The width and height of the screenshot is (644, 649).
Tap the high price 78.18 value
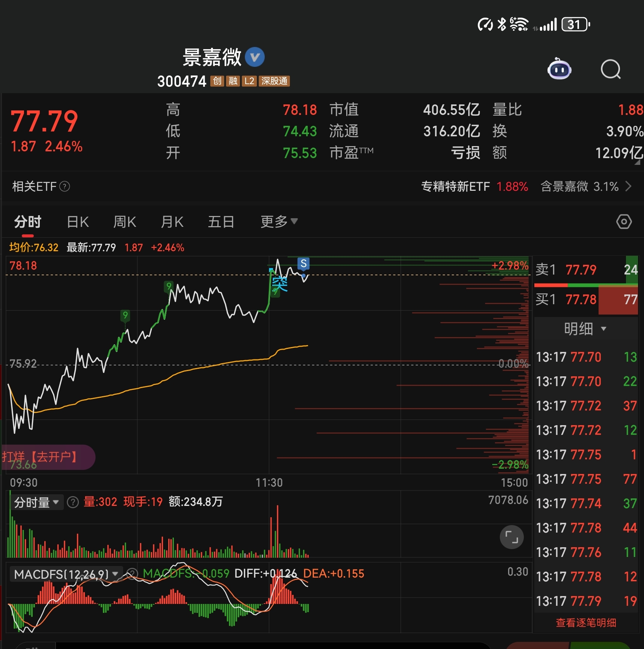(300, 110)
